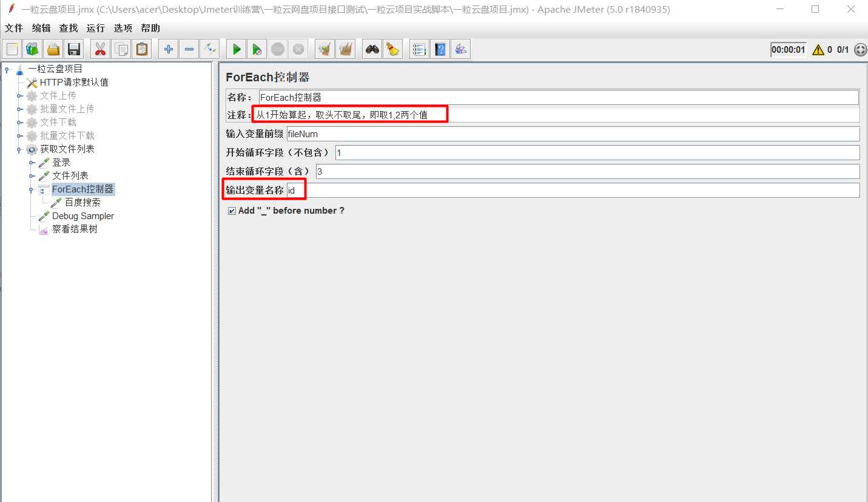Click the grayed Shutdown toolbar icon

click(x=298, y=49)
